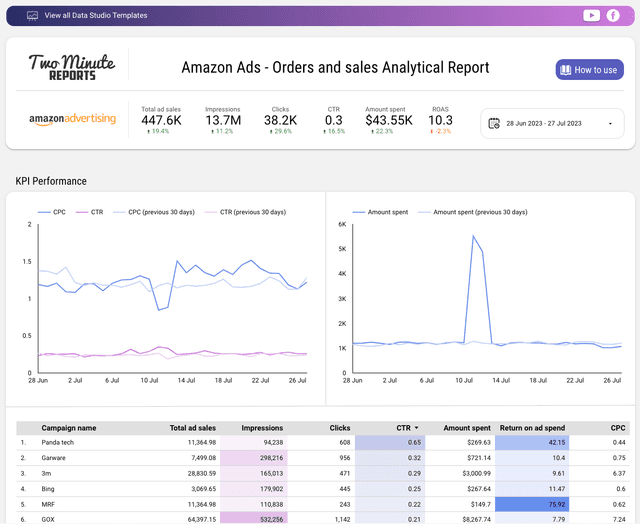Click the 0.65 CTR cell
This screenshot has height=524, width=640.
pos(390,442)
